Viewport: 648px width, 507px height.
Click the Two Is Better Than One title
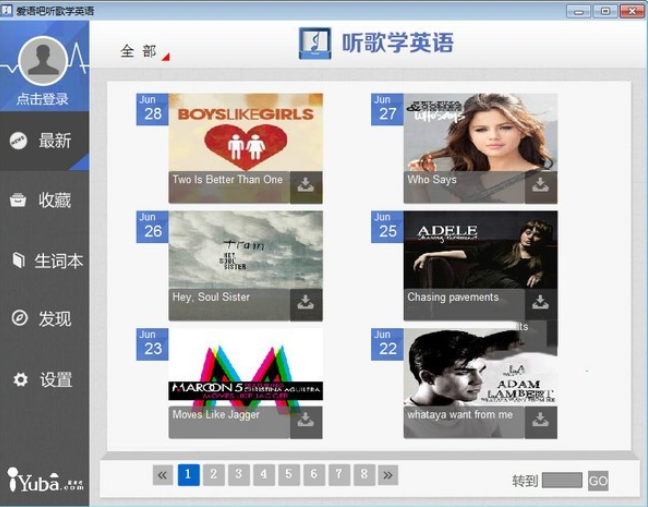tap(228, 179)
